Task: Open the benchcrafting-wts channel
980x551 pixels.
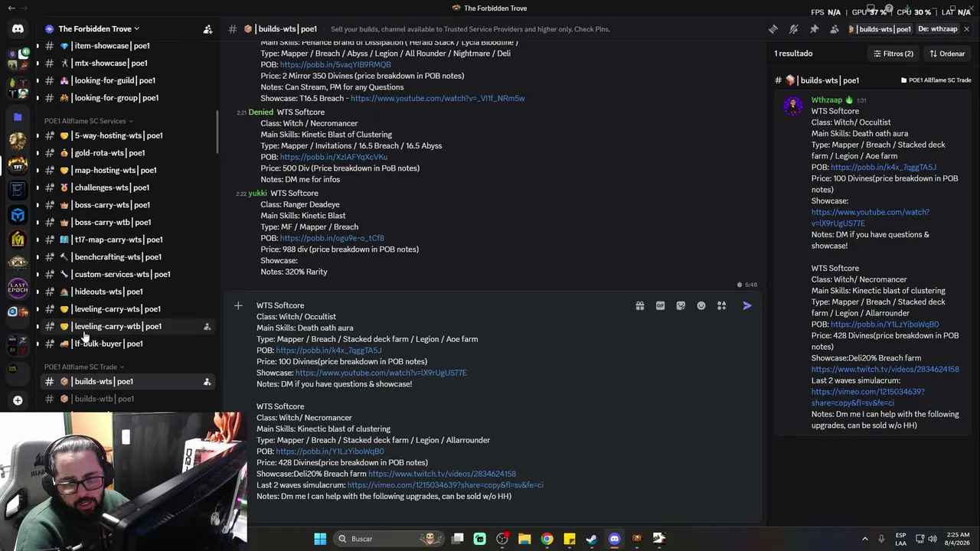Action: [126, 257]
